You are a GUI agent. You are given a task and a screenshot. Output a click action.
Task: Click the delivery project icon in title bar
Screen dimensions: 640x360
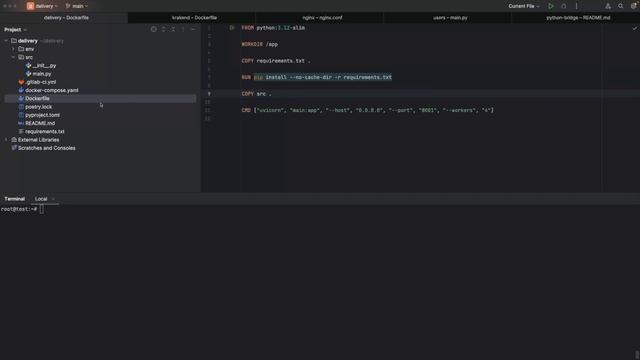tap(30, 6)
